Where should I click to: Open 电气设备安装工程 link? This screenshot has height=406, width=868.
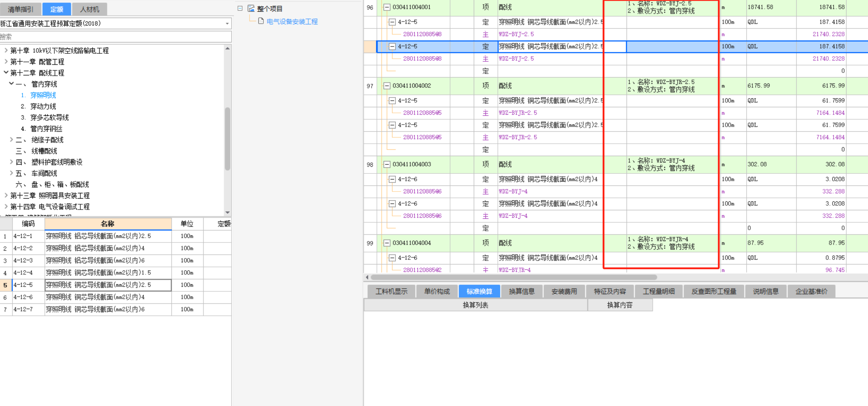click(x=292, y=22)
